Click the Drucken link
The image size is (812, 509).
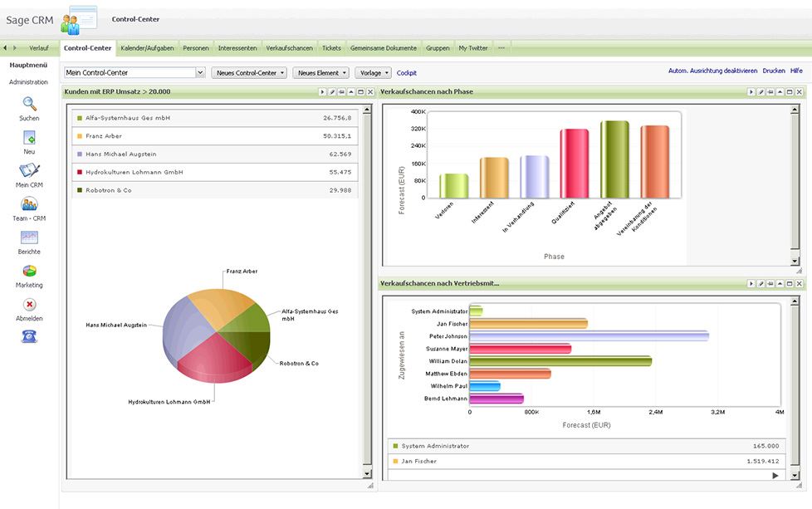[774, 71]
